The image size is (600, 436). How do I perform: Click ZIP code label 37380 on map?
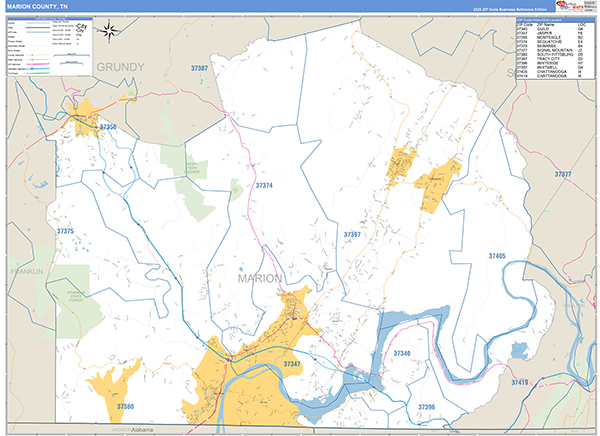tap(126, 406)
